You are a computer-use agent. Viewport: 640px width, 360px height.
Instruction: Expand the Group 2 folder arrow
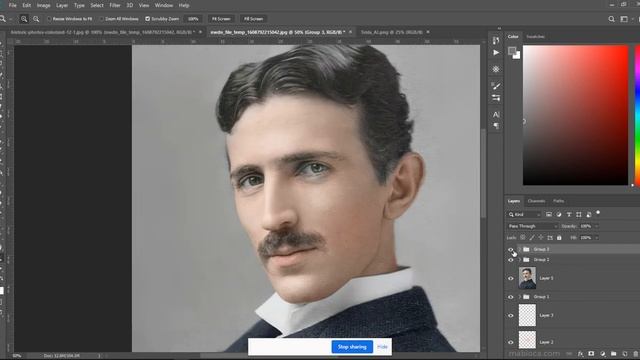click(x=520, y=260)
